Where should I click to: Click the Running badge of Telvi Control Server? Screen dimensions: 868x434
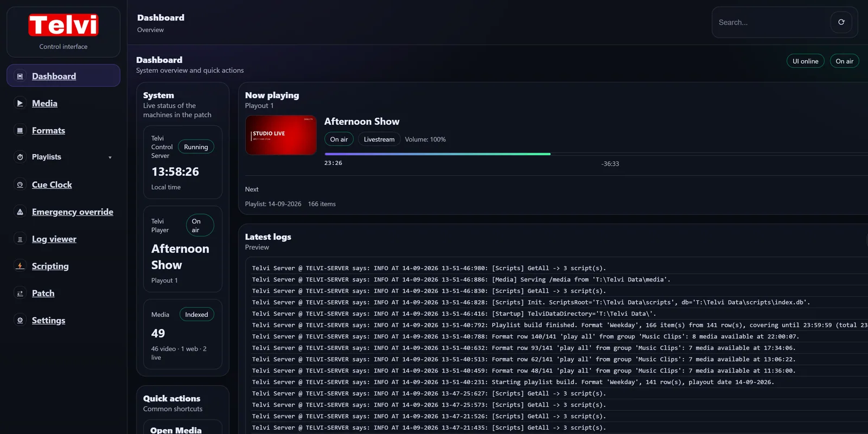coord(196,147)
